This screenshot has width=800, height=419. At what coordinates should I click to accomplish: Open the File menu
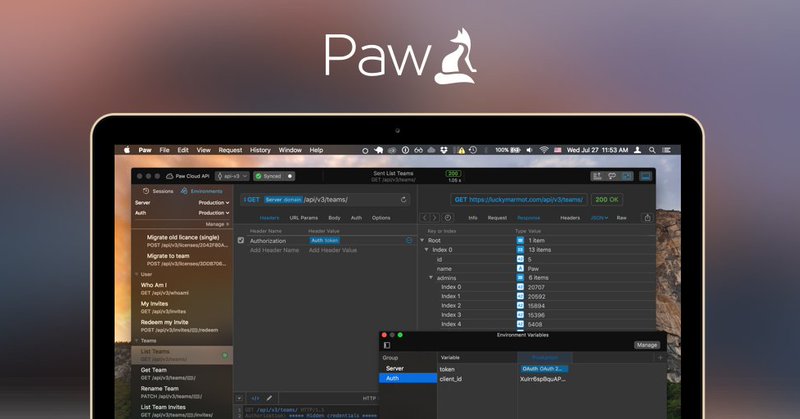[x=164, y=150]
